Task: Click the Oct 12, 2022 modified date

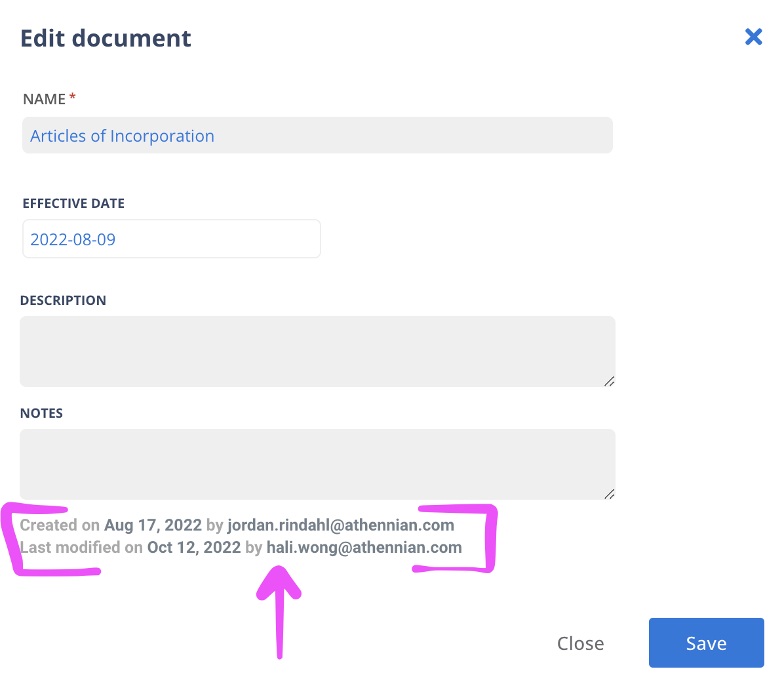Action: 194,548
